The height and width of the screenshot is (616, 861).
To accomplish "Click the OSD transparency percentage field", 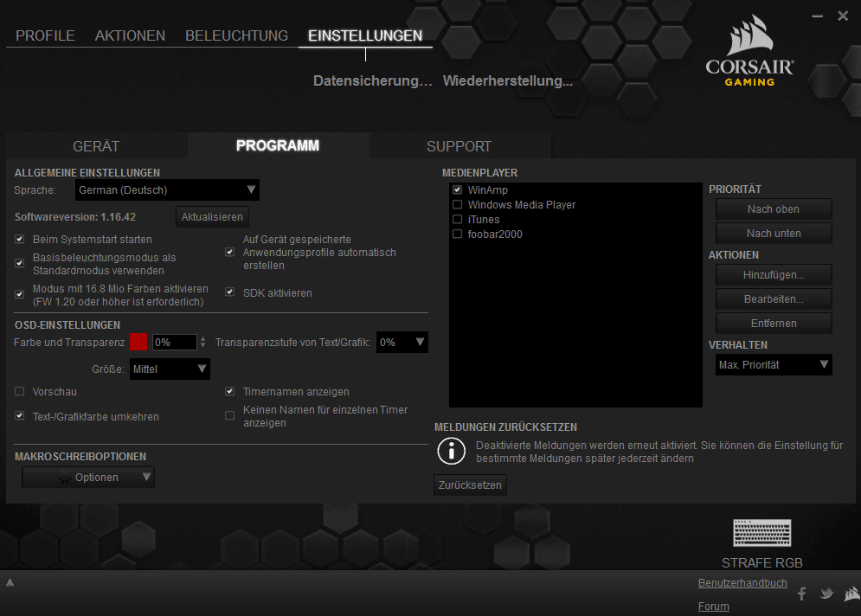I will coord(174,343).
